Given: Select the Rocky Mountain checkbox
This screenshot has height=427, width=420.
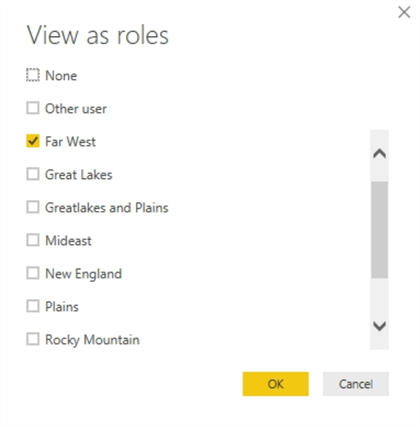Looking at the screenshot, I should click(33, 339).
